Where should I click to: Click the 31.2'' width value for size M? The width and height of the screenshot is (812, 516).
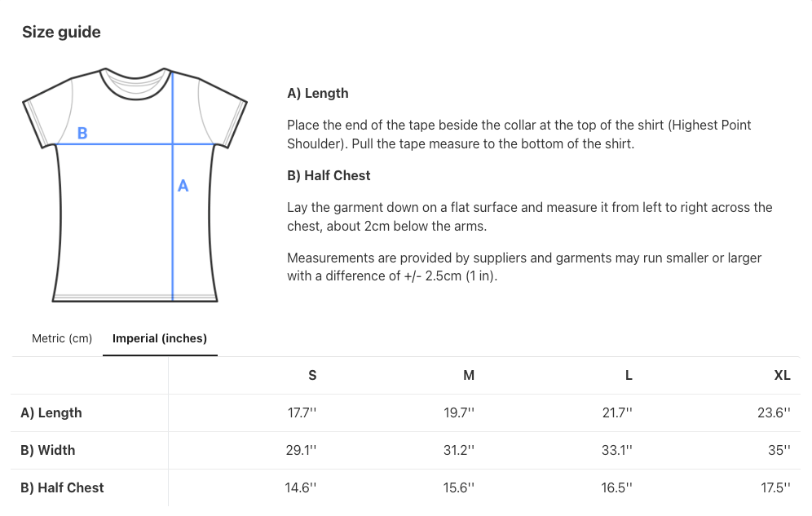coord(459,451)
